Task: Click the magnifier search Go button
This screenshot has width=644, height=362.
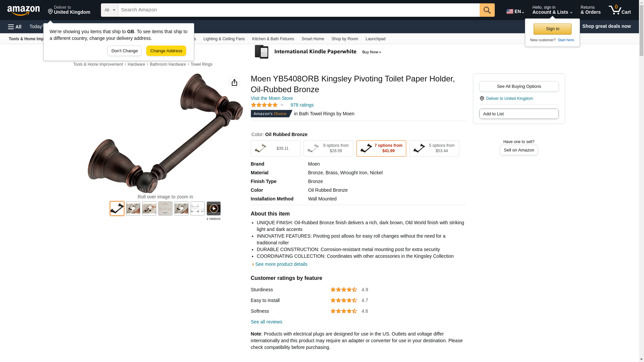Action: click(487, 10)
